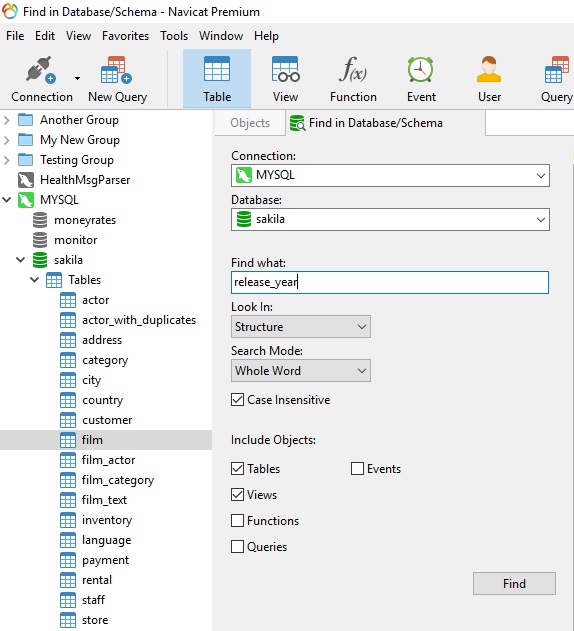Click the Find what input field

tap(390, 282)
